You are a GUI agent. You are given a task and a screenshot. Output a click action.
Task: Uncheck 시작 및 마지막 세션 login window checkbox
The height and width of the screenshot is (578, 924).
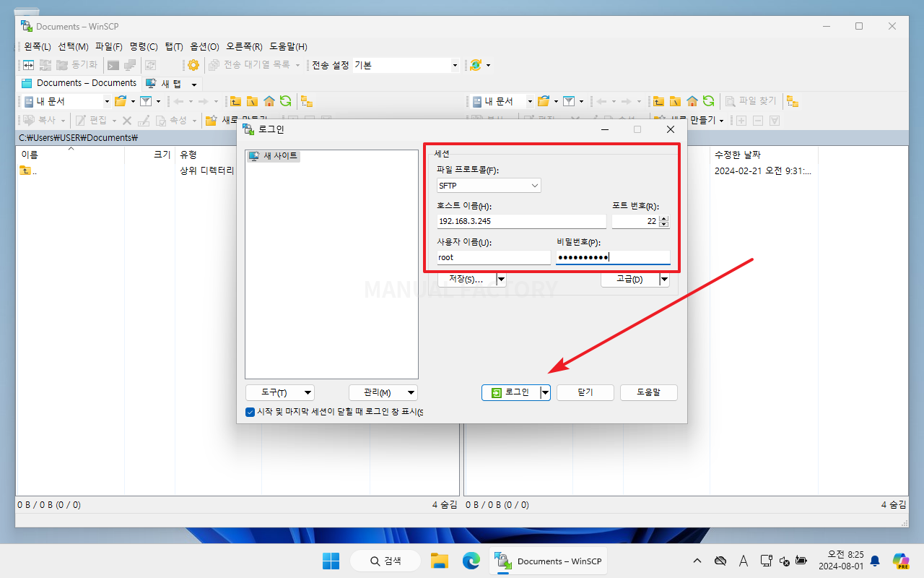(250, 412)
